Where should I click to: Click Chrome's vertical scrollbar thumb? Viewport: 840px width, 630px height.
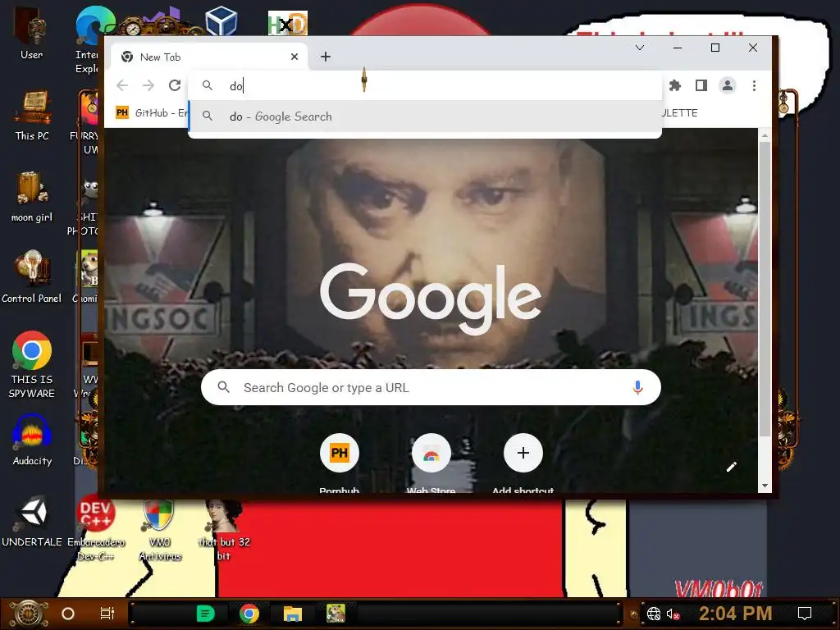tap(765, 290)
